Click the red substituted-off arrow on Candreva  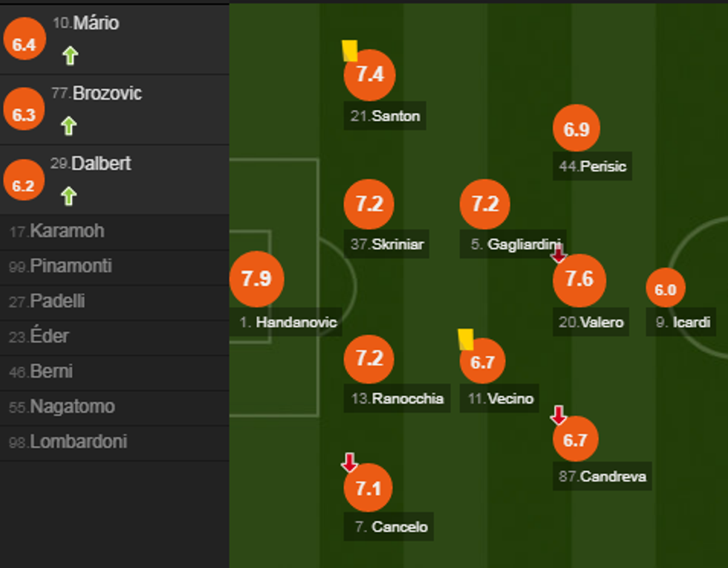coord(559,415)
